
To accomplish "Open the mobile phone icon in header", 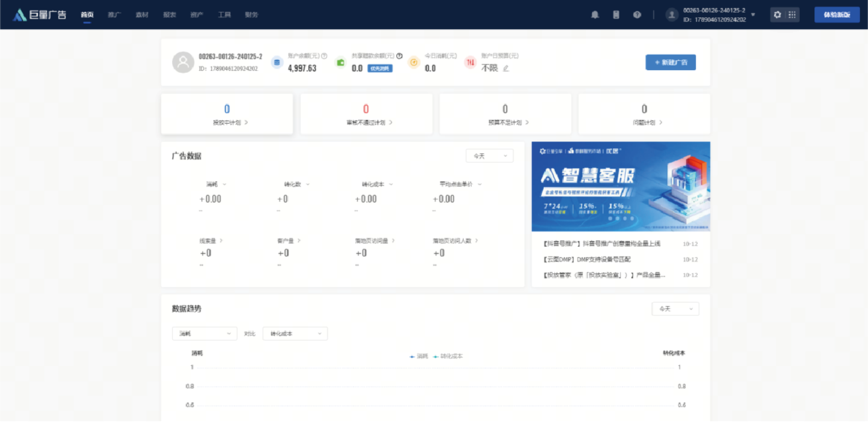I will [616, 15].
